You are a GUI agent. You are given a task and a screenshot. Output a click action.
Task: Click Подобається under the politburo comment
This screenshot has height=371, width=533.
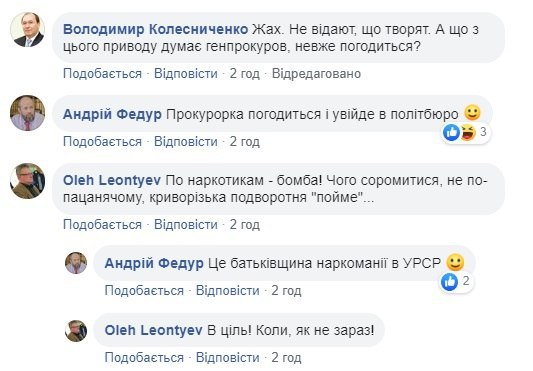102,141
